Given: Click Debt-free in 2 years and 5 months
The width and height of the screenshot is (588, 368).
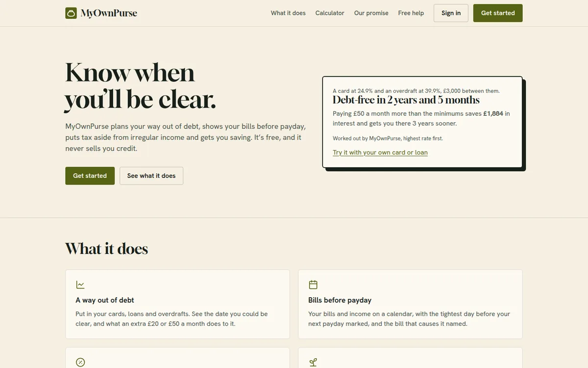Looking at the screenshot, I should pyautogui.click(x=406, y=100).
